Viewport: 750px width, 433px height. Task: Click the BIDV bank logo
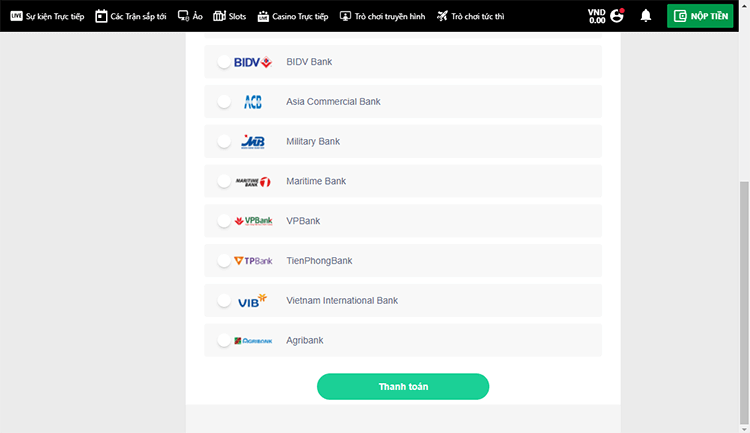pyautogui.click(x=253, y=62)
